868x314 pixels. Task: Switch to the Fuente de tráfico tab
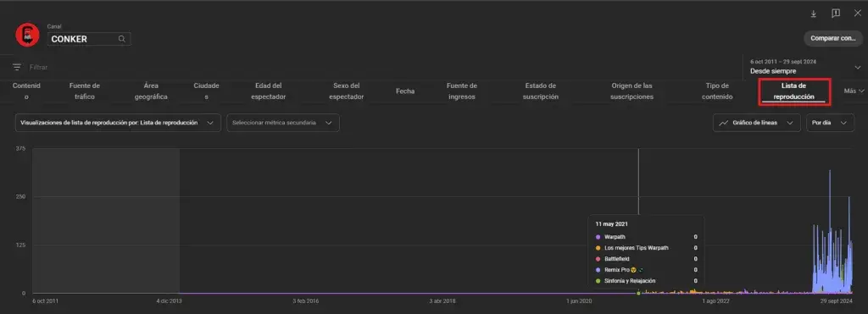[x=85, y=91]
